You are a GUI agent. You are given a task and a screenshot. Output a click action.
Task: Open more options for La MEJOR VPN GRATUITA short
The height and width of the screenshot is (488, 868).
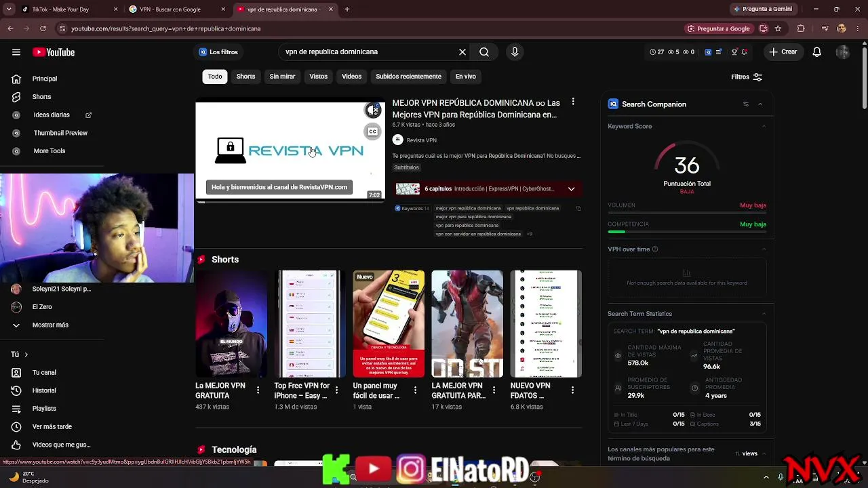click(x=258, y=390)
